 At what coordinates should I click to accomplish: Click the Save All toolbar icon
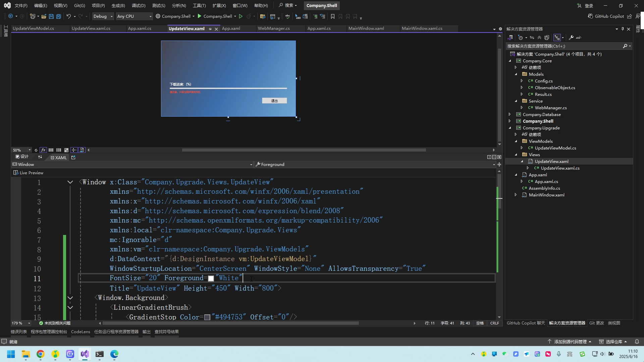pos(59,16)
